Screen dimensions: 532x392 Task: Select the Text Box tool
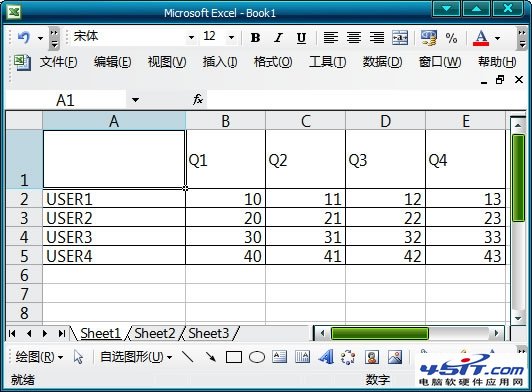tap(280, 357)
